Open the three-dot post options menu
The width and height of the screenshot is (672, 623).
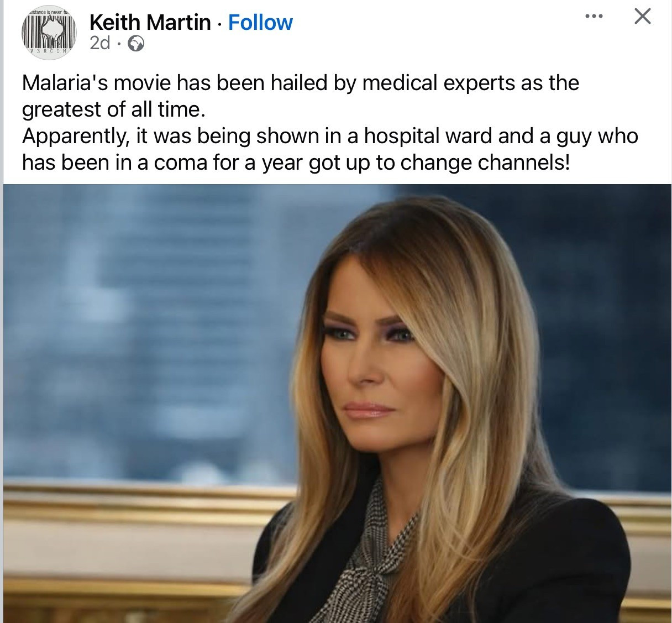point(594,17)
